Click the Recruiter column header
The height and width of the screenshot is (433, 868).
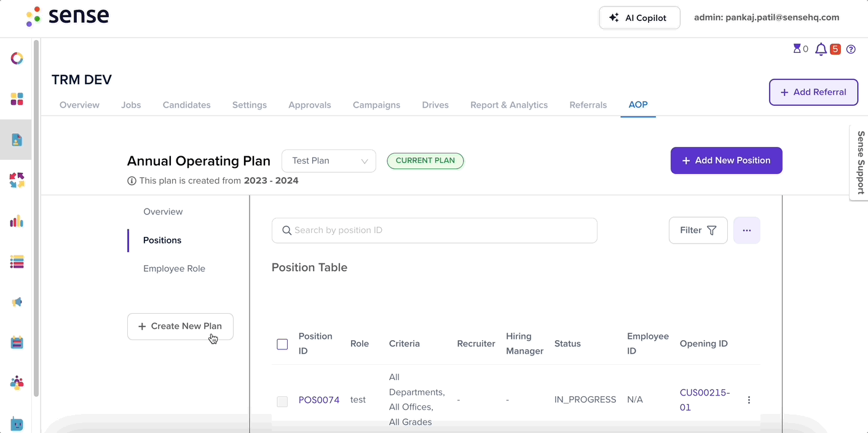476,344
